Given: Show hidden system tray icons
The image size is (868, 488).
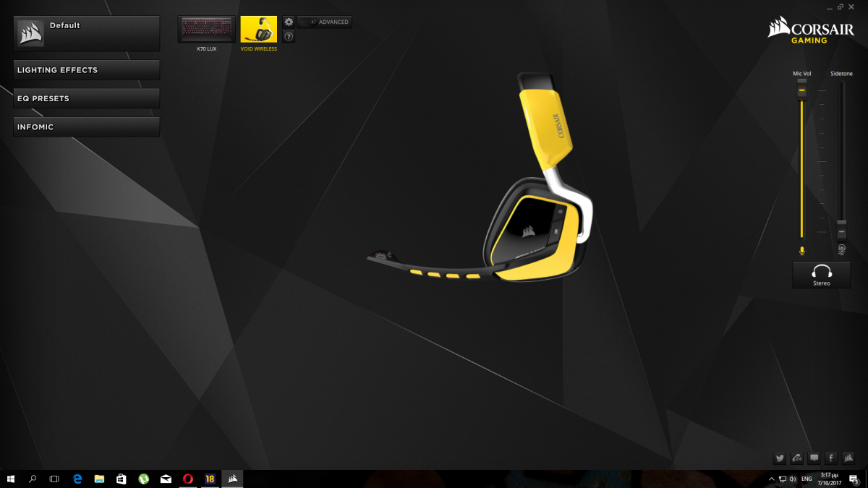Looking at the screenshot, I should (x=771, y=479).
